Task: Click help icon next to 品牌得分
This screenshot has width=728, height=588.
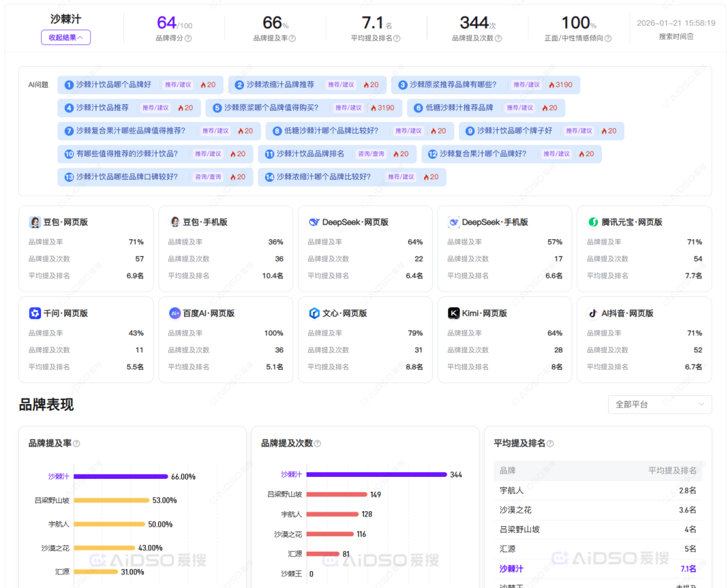Action: click(x=188, y=38)
